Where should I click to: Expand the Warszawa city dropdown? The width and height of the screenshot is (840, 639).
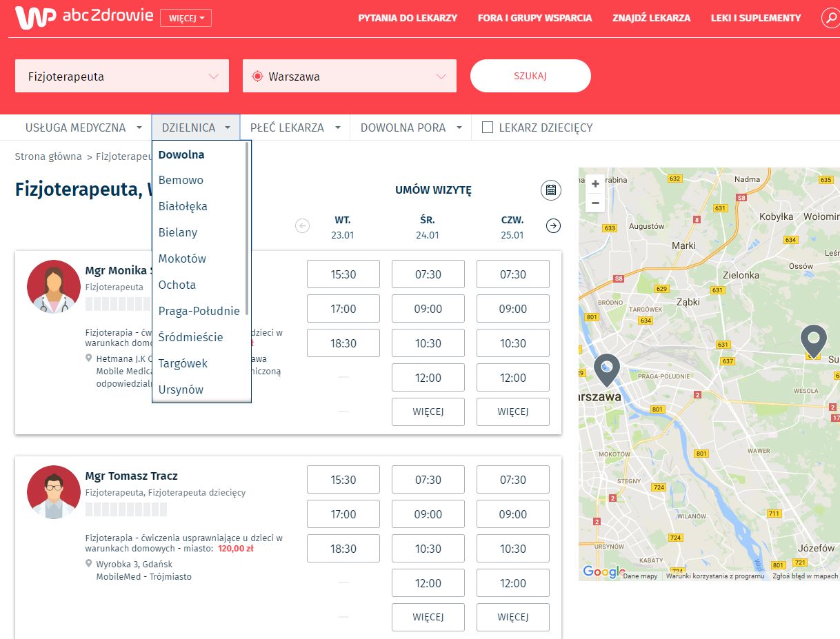tap(350, 76)
